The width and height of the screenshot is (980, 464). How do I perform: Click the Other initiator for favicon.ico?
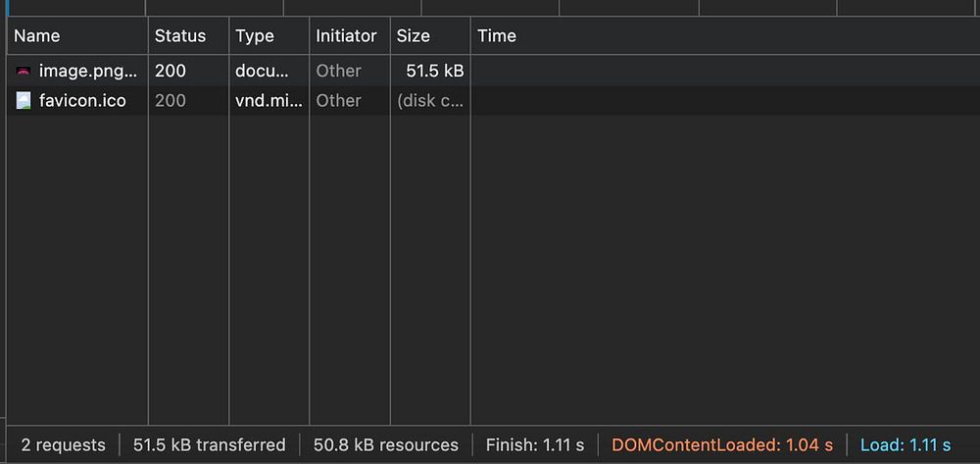point(338,100)
